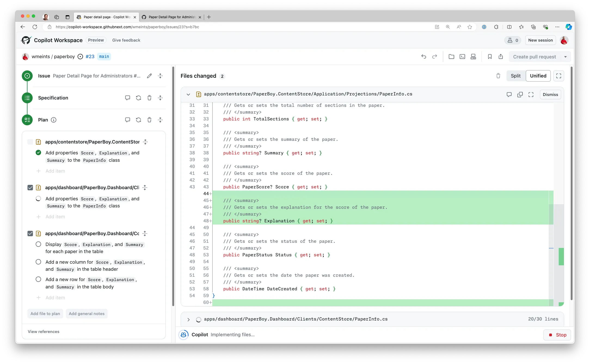Image resolution: width=590 pixels, height=364 pixels.
Task: Click the Copilot Workspace logo
Action: pos(26,40)
